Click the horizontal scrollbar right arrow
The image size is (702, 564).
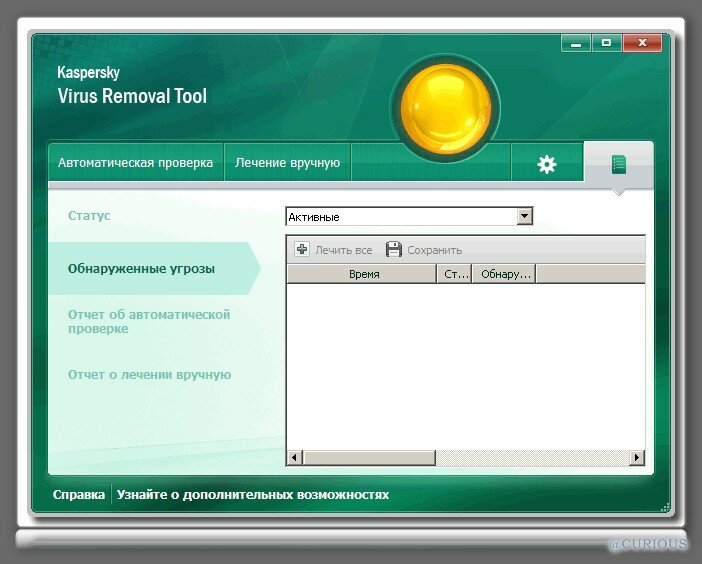point(637,457)
